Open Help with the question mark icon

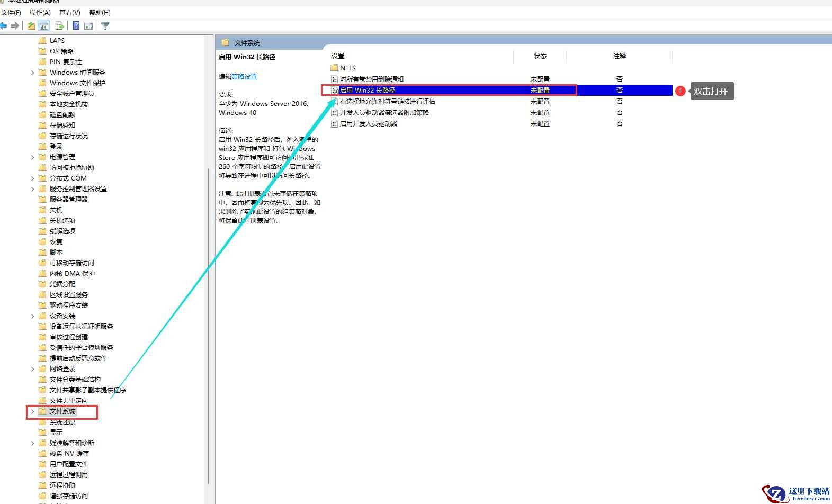click(76, 25)
